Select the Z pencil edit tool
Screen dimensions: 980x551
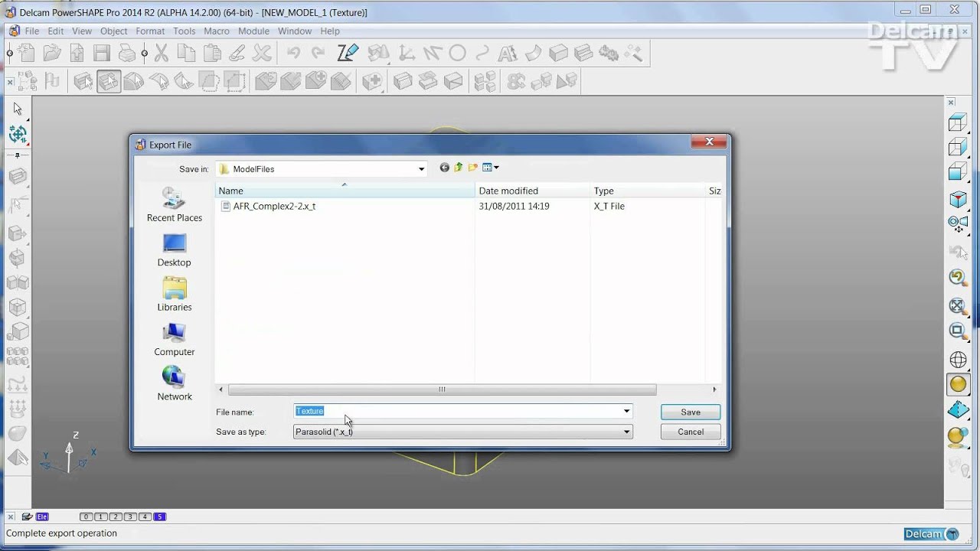(x=348, y=53)
